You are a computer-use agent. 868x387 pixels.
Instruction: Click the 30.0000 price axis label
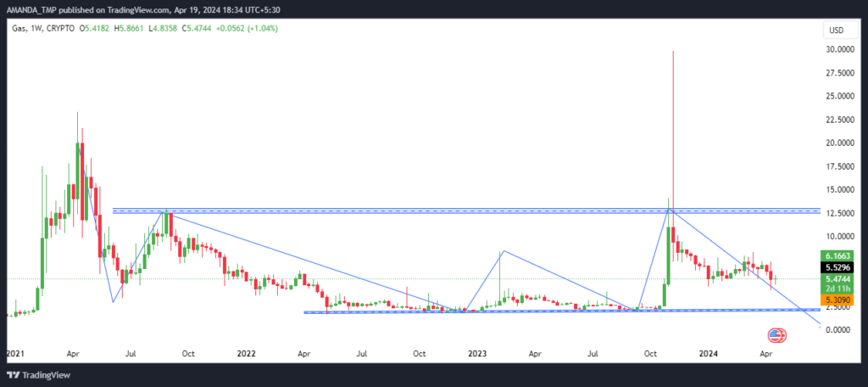point(838,49)
